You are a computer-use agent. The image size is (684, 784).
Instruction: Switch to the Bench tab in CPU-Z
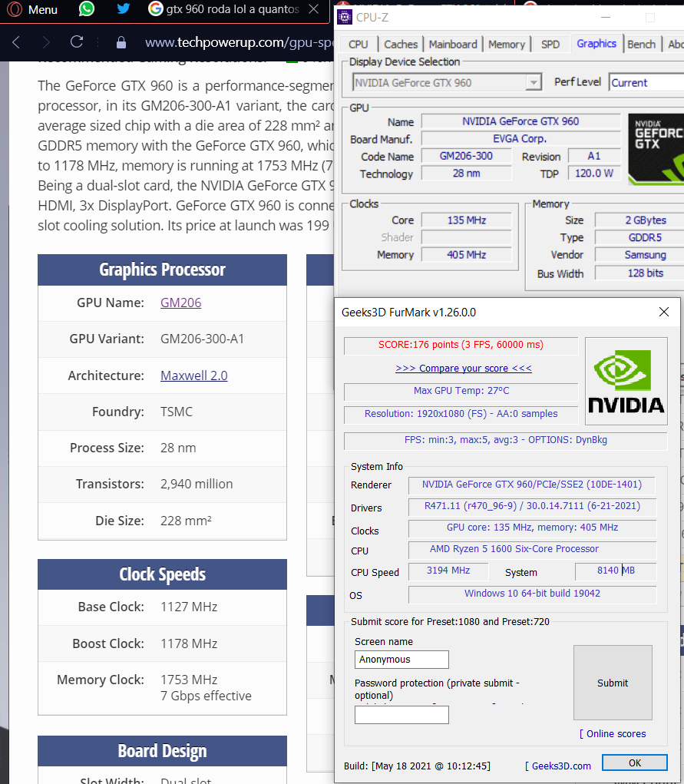642,45
